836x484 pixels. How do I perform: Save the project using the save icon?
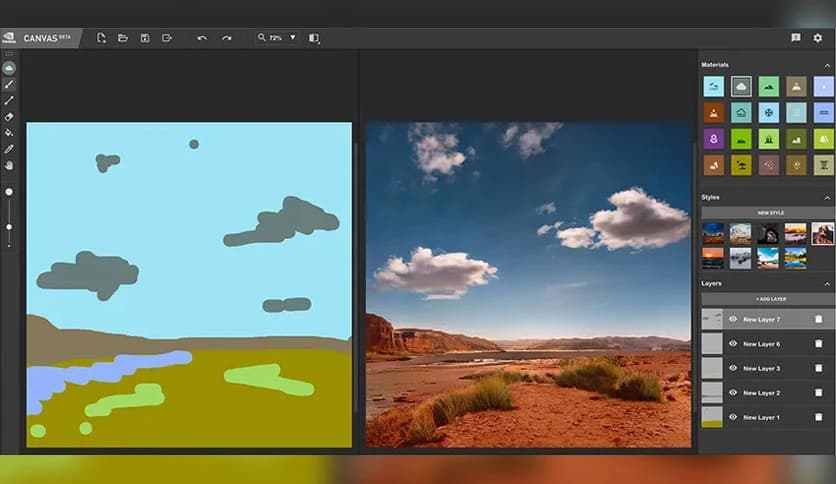(x=144, y=38)
